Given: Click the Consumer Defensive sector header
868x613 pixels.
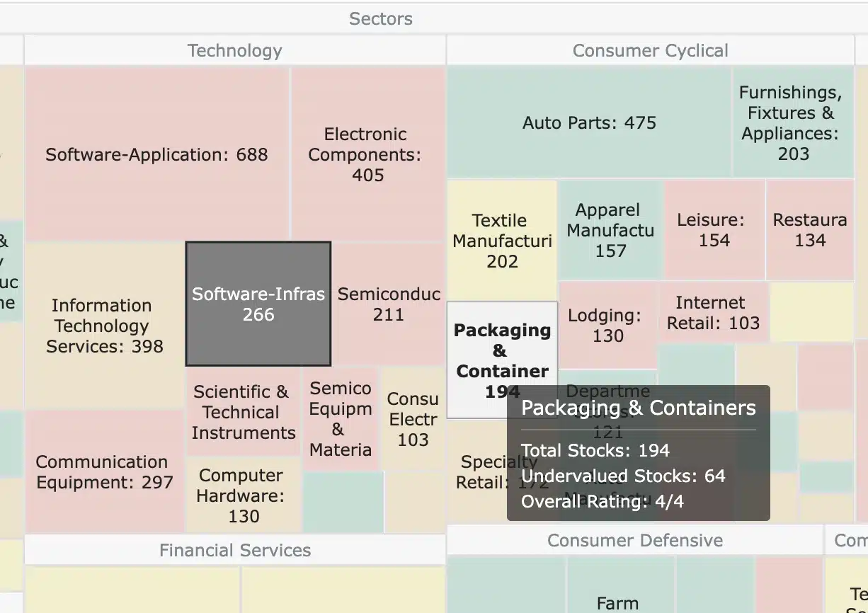Looking at the screenshot, I should tap(635, 541).
